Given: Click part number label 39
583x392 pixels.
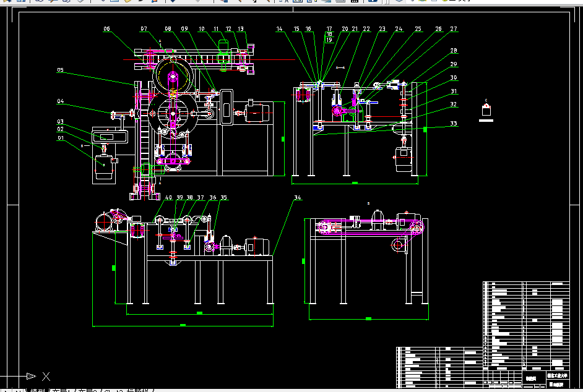Looking at the screenshot, I should 179,198.
